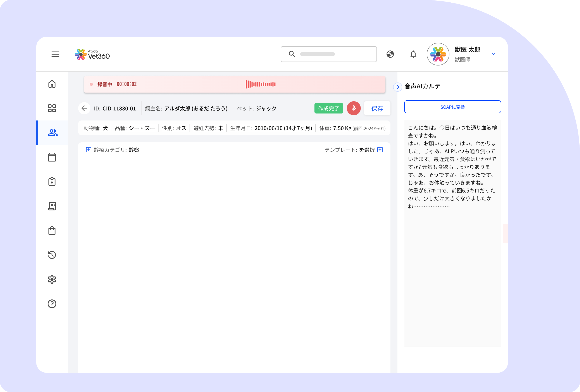
Task: Click the 性別: オス field
Action: tap(174, 128)
